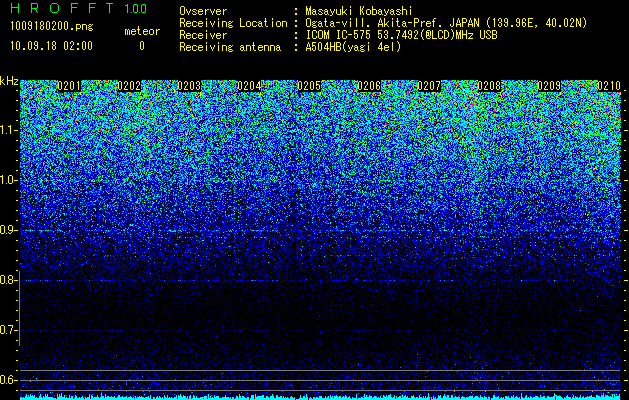Click the Ovserver label
The image size is (629, 400).
point(203,11)
